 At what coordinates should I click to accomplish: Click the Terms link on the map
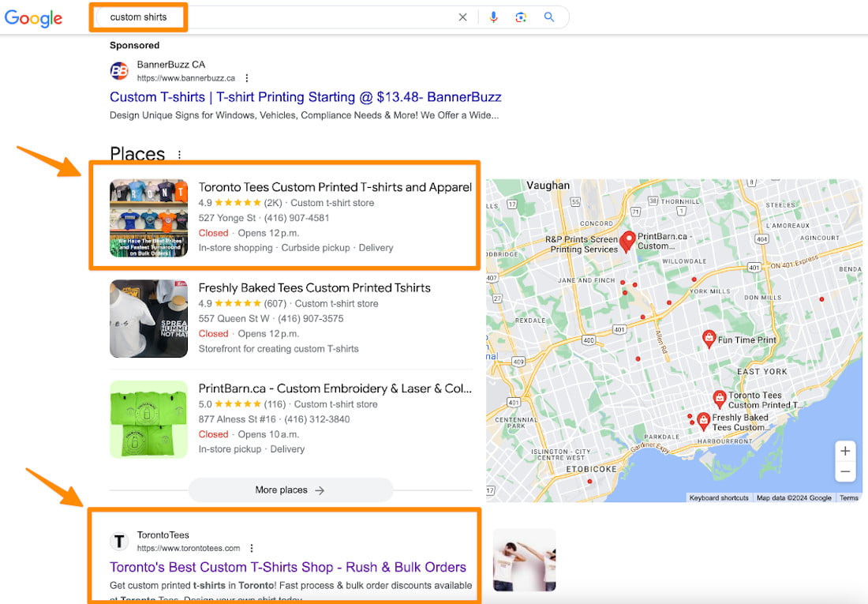[x=849, y=497]
